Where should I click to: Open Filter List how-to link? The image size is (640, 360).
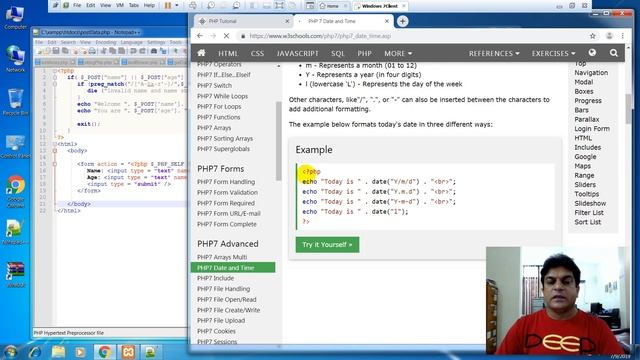pos(589,213)
